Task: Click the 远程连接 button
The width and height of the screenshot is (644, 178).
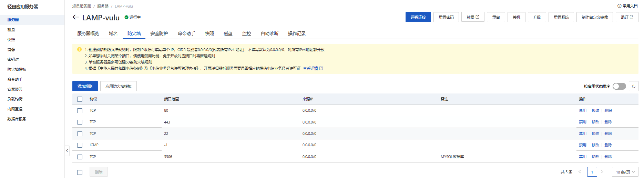Action: point(418,17)
